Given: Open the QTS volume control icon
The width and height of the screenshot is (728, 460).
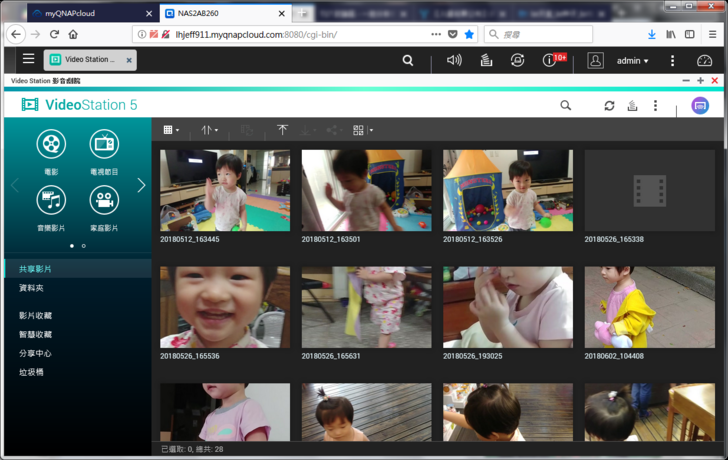Looking at the screenshot, I should (454, 60).
